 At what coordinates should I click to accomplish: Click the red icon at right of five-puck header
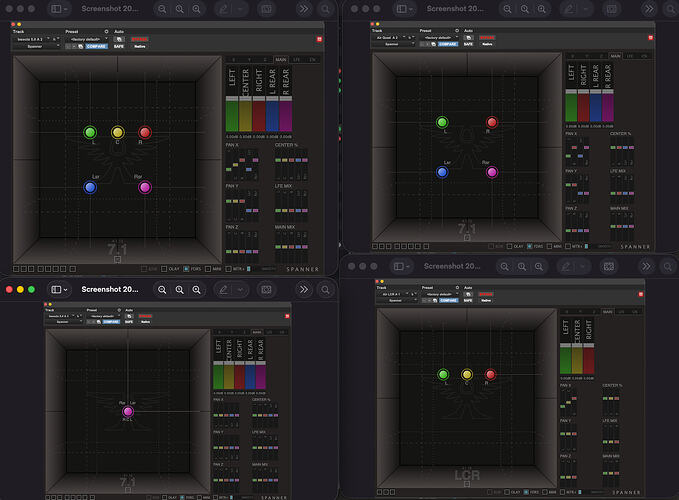pyautogui.click(x=320, y=39)
